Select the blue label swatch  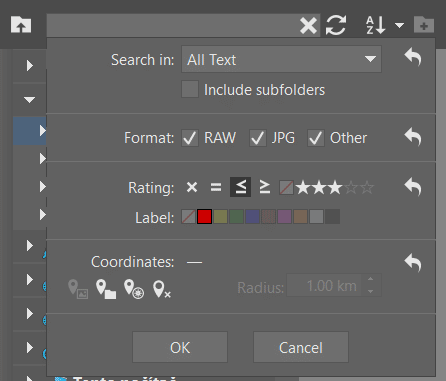[252, 217]
